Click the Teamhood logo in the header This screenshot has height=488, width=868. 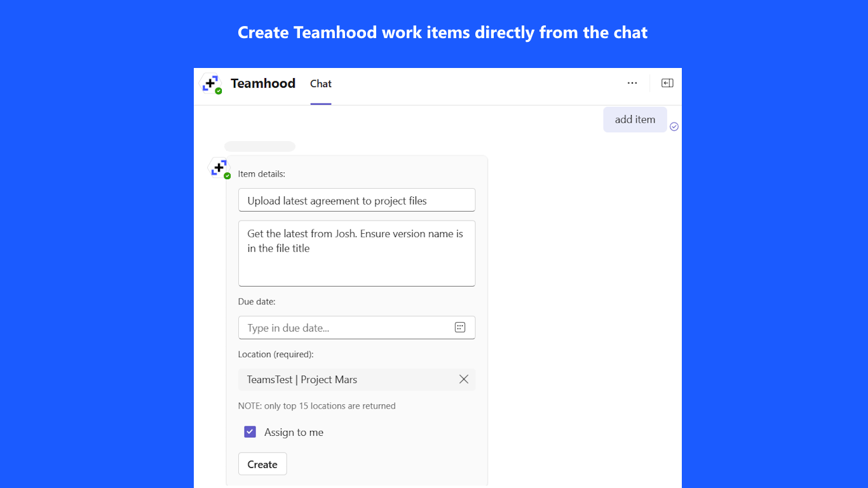click(211, 83)
